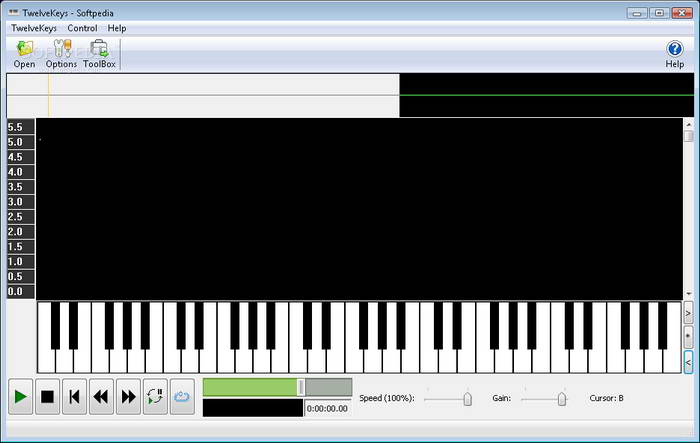Minimize the TwelveKeys window
The width and height of the screenshot is (700, 443).
click(637, 13)
